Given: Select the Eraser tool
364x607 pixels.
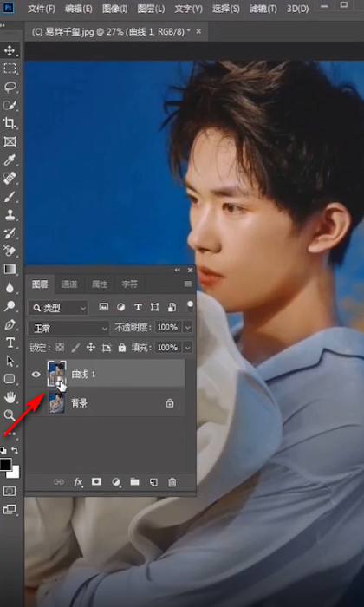Looking at the screenshot, I should (10, 251).
